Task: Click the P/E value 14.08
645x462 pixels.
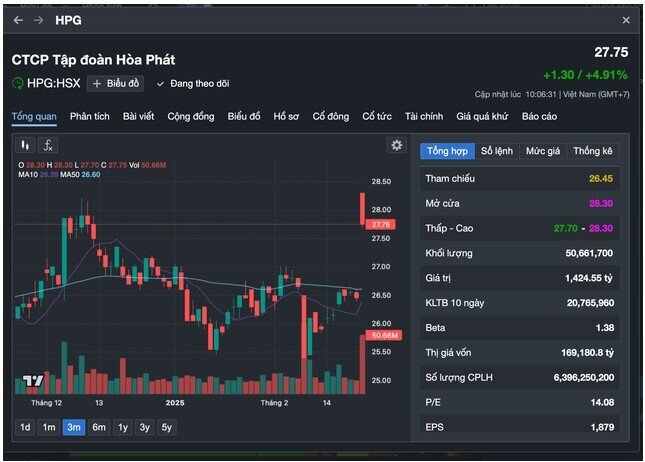Action: (x=602, y=402)
